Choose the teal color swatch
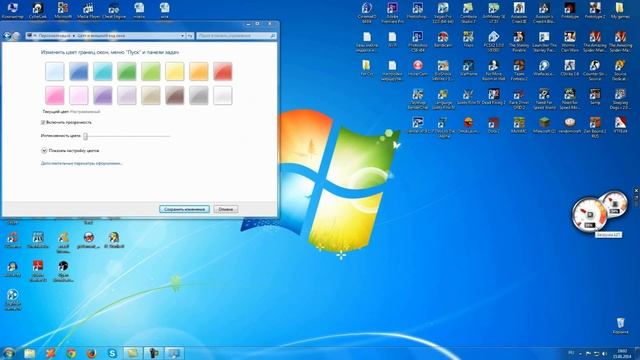Image resolution: width=640 pixels, height=360 pixels. point(103,71)
